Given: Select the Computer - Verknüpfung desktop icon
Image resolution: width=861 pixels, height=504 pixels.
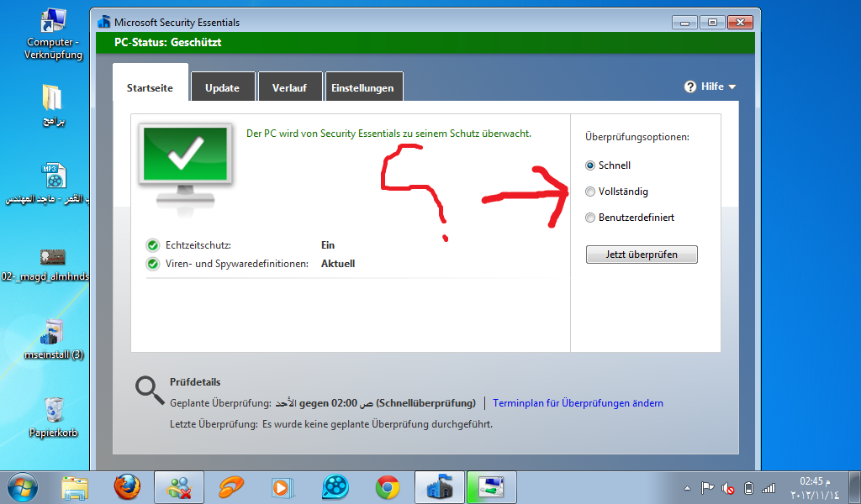Looking at the screenshot, I should pyautogui.click(x=53, y=34).
